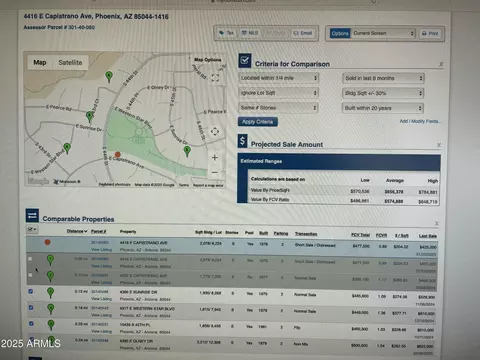
Task: Sort by Built column header
Action: (264, 233)
